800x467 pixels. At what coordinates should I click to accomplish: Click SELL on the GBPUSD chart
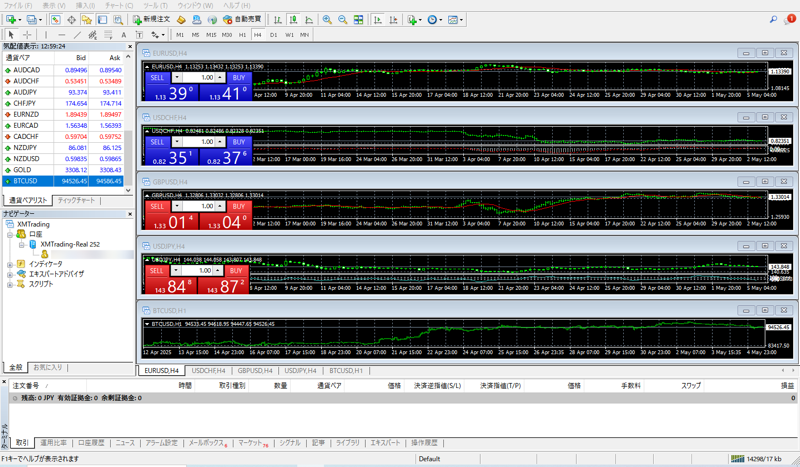pyautogui.click(x=157, y=206)
